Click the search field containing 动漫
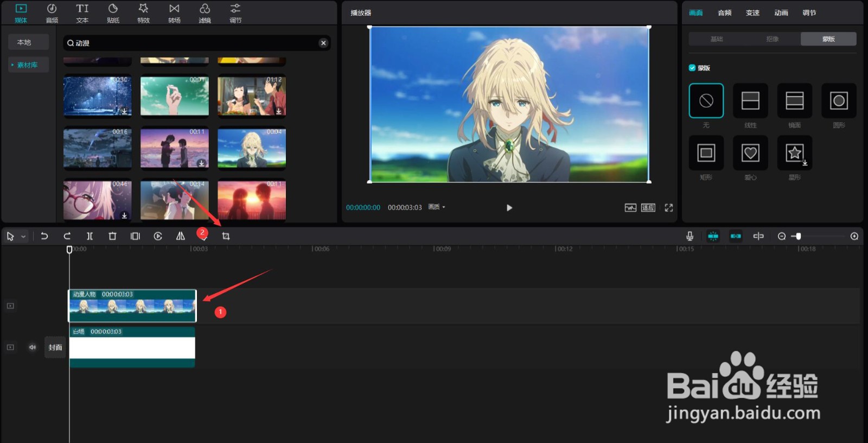The height and width of the screenshot is (443, 868). 196,43
